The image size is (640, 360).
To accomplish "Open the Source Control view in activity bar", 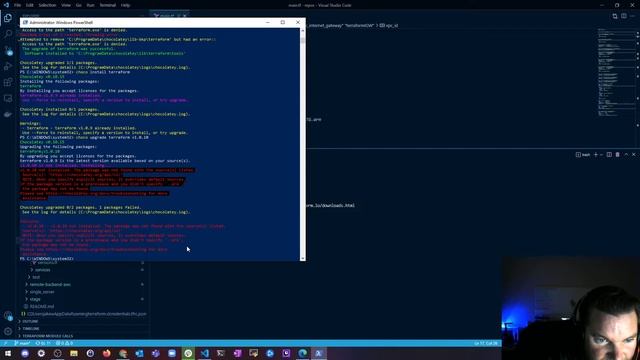I will coord(8,50).
